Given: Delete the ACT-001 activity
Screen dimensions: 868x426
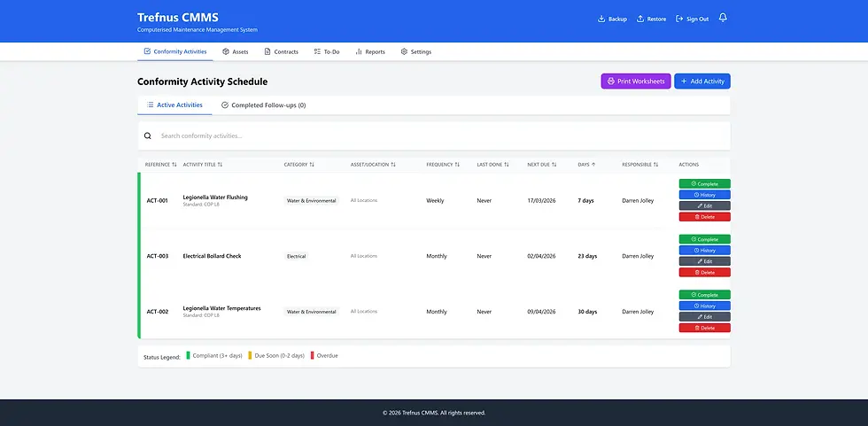Looking at the screenshot, I should tap(705, 217).
